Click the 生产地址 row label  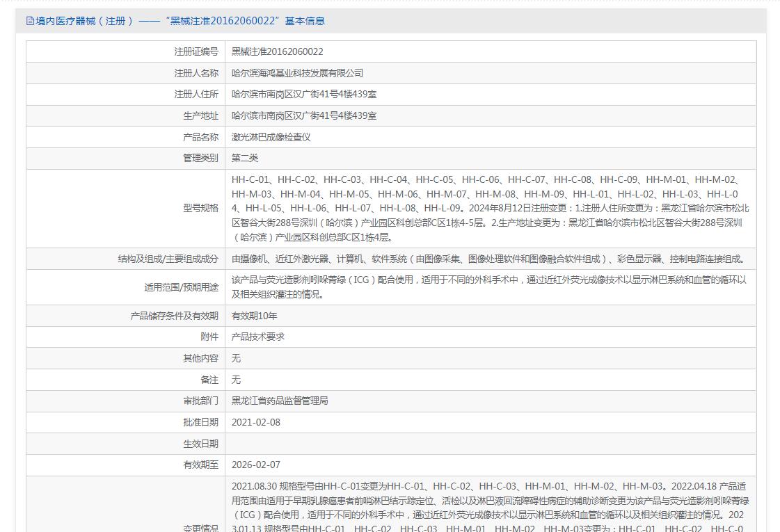(200, 115)
